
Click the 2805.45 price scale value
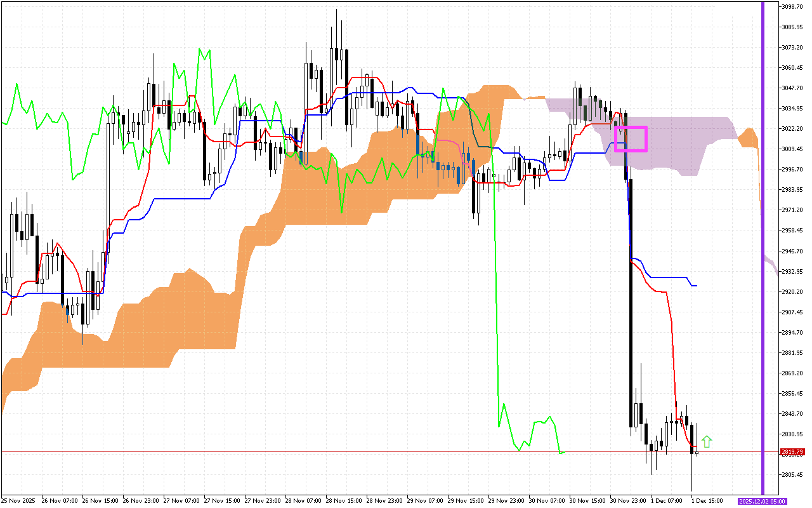(794, 473)
